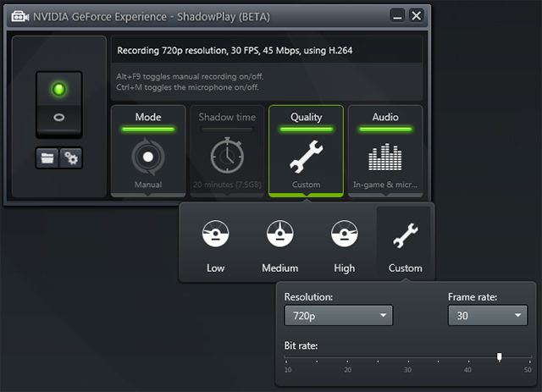Toggle the ShadowPlay power switch
Viewport: 542px width, 392px height.
(58, 104)
